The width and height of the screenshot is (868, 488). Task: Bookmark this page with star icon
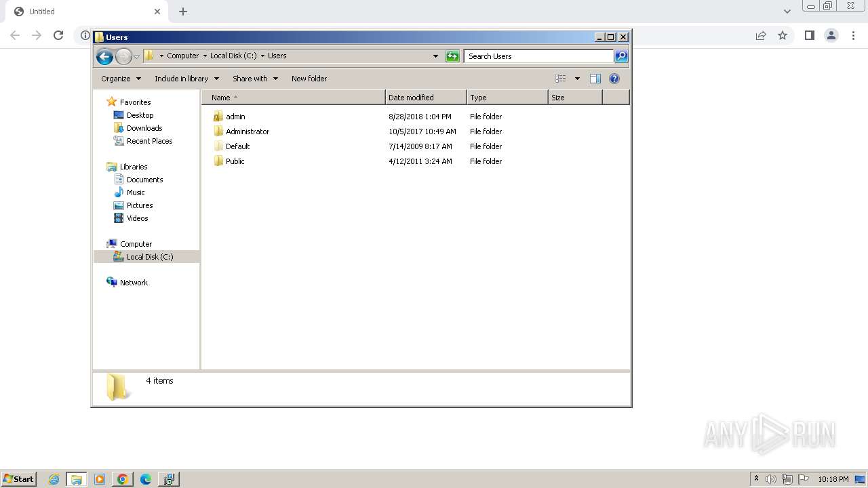coord(783,35)
